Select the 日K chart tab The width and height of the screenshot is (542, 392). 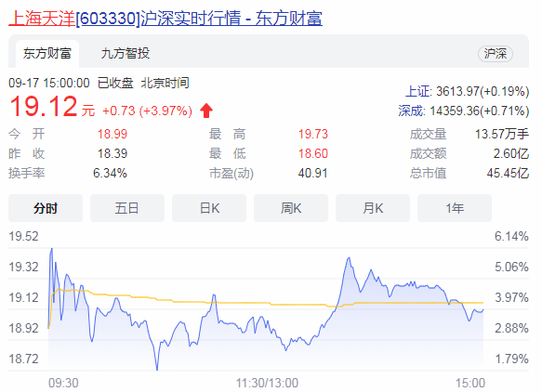209,208
